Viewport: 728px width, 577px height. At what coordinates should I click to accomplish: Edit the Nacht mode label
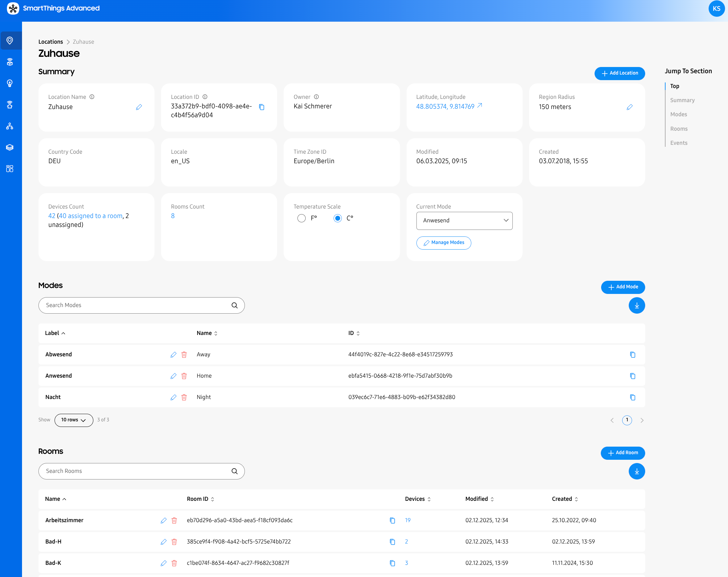click(173, 397)
